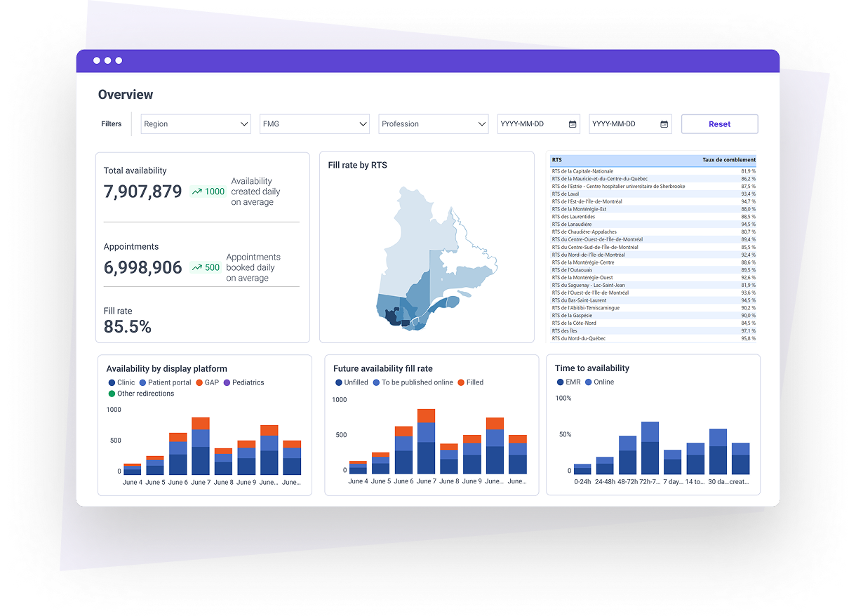Select row RTS de la Montérégie-Est

(x=653, y=209)
